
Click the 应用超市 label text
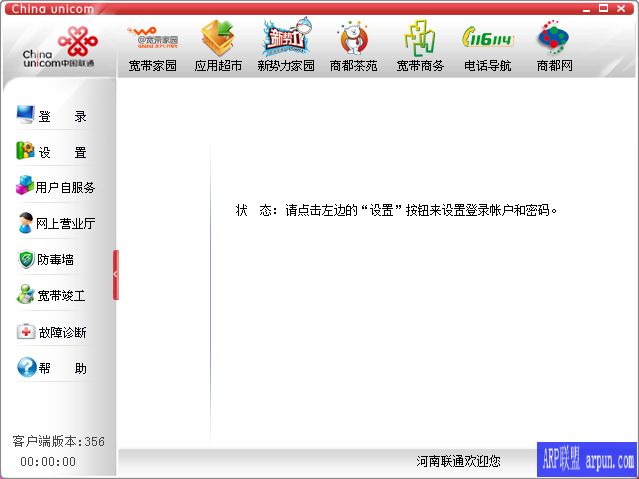point(218,66)
